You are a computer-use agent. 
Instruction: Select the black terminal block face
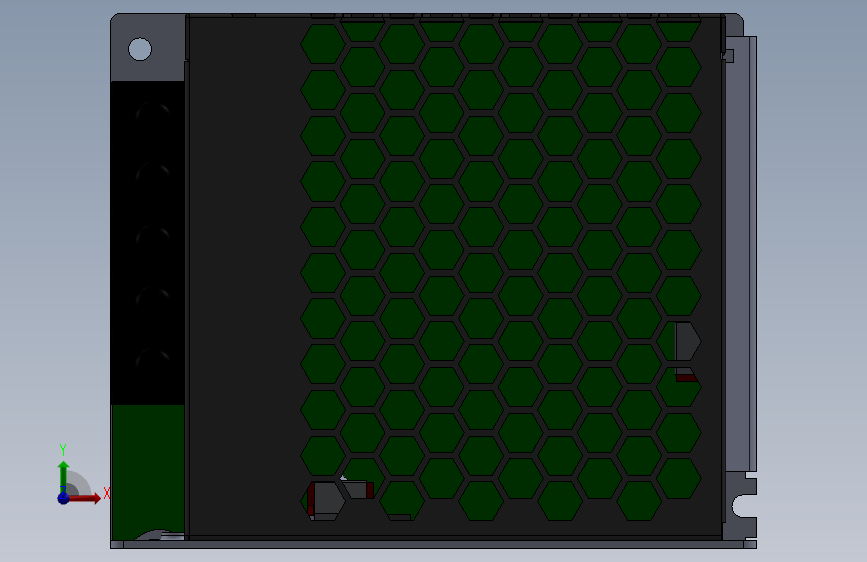[148, 243]
